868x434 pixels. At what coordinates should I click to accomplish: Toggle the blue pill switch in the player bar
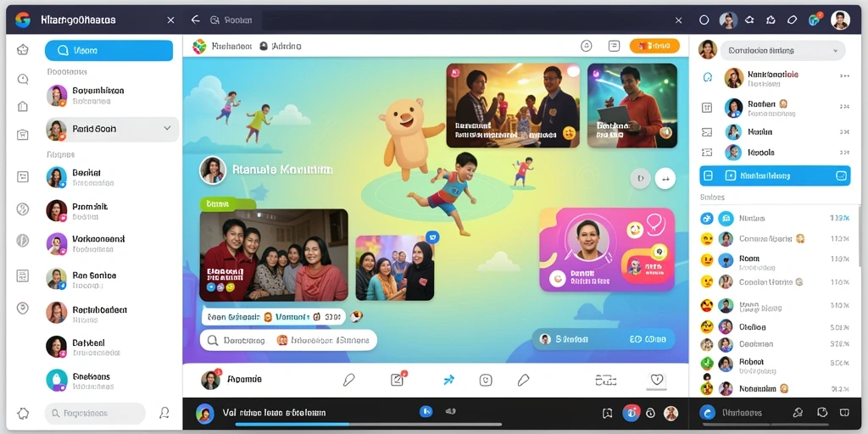pyautogui.click(x=426, y=411)
